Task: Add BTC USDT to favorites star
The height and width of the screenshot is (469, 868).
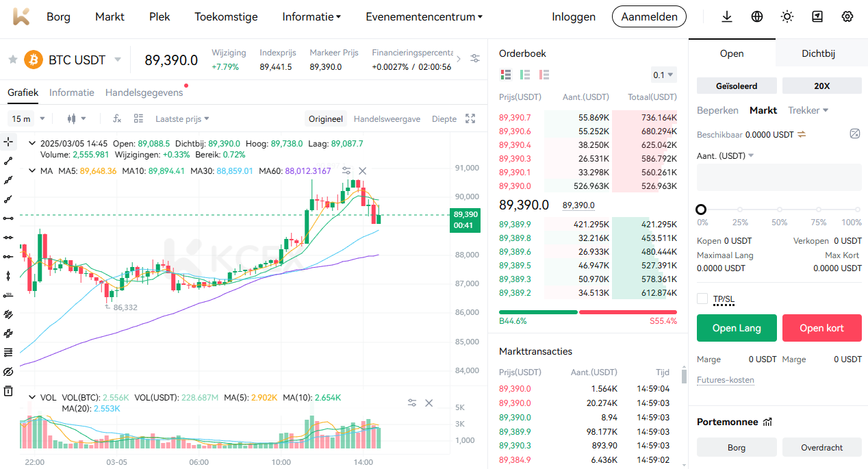Action: (x=12, y=60)
